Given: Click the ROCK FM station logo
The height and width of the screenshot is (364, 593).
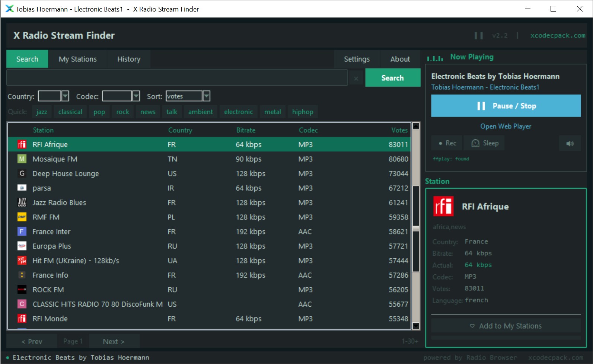Looking at the screenshot, I should click(x=22, y=290).
